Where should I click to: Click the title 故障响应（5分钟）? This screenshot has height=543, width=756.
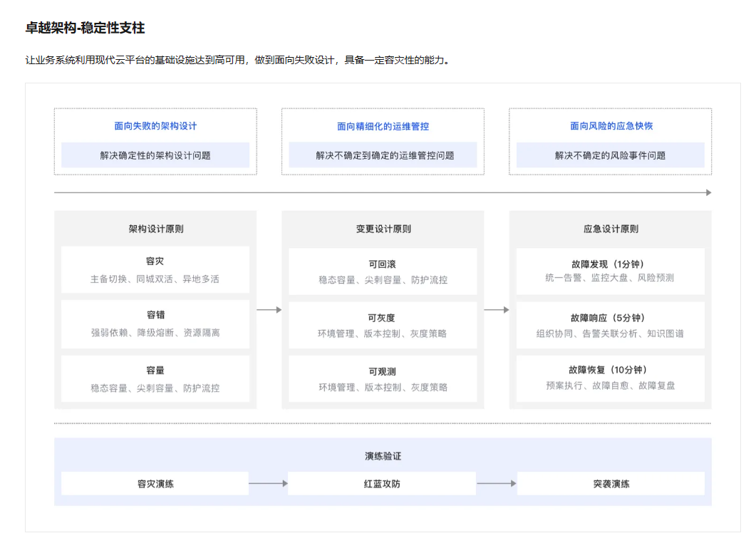point(608,318)
